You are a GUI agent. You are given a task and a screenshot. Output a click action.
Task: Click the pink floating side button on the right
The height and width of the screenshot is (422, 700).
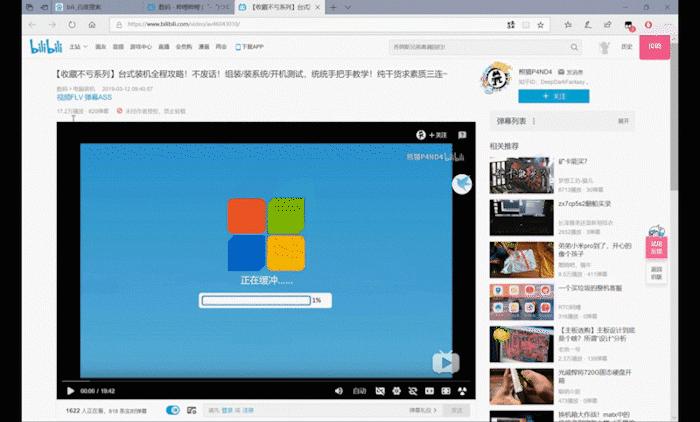656,247
